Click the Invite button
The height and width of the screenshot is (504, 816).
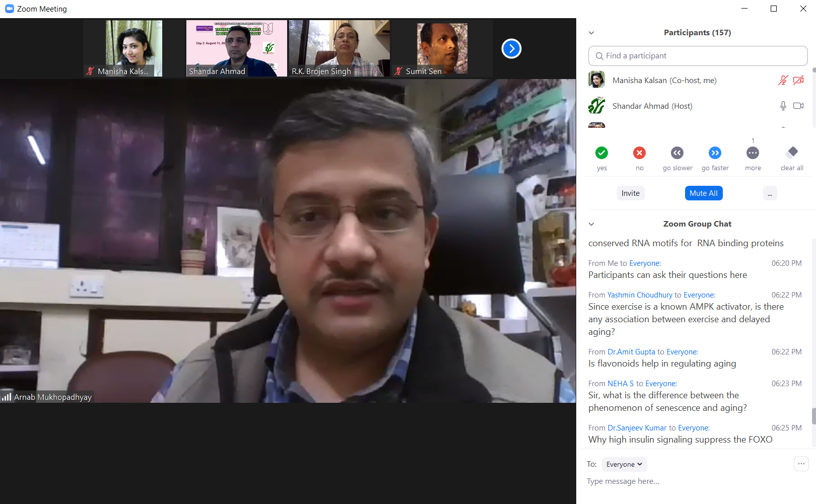[x=630, y=193]
